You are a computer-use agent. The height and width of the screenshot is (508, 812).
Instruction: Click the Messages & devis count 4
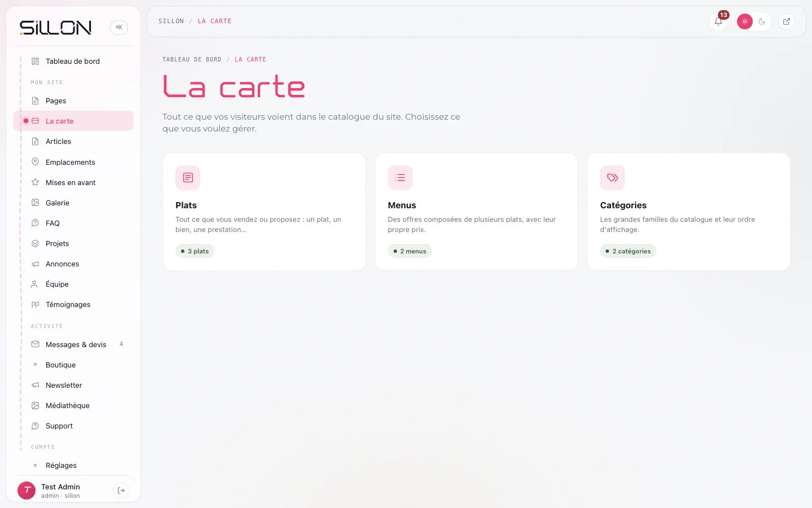[121, 344]
